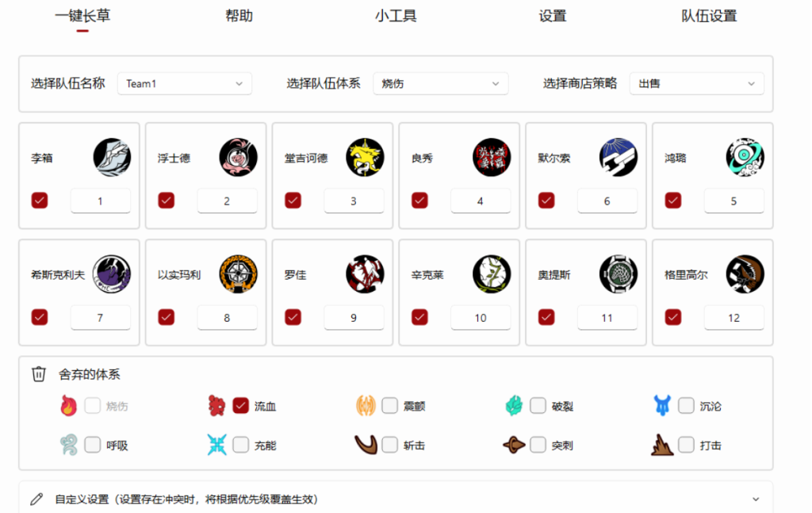
Task: Open the 选择商店策略 出售 dropdown
Action: point(696,83)
